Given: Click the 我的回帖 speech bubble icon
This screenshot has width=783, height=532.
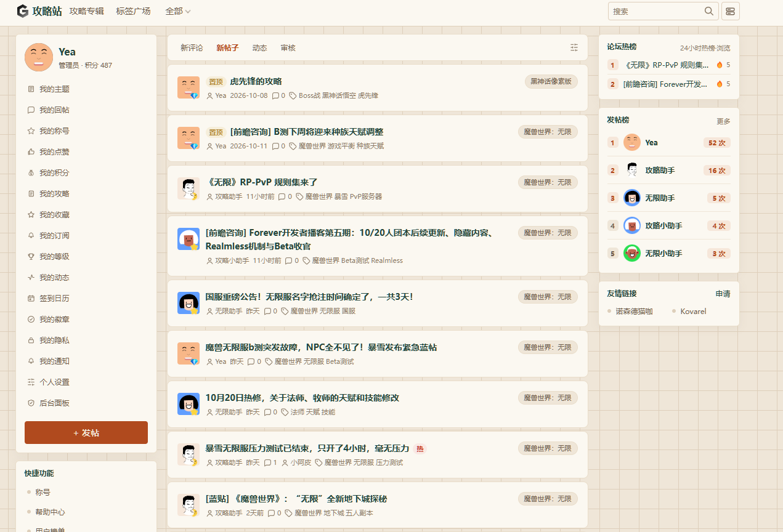Looking at the screenshot, I should coord(31,110).
